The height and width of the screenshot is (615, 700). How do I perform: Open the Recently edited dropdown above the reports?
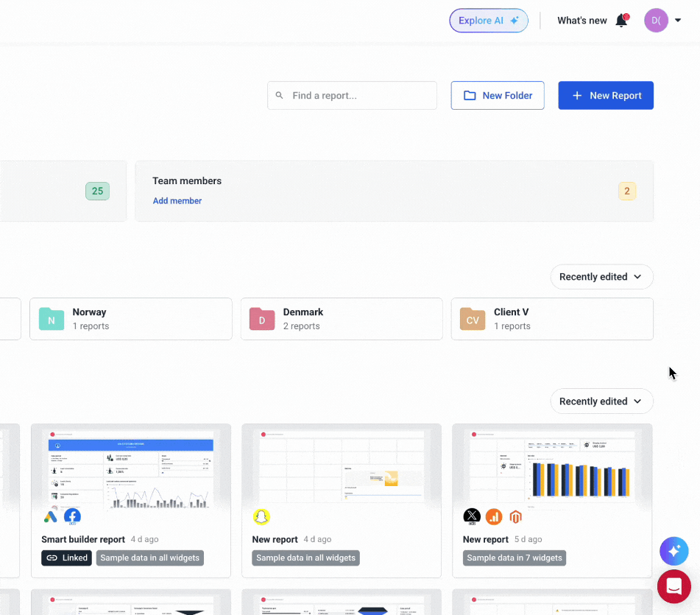click(x=601, y=401)
